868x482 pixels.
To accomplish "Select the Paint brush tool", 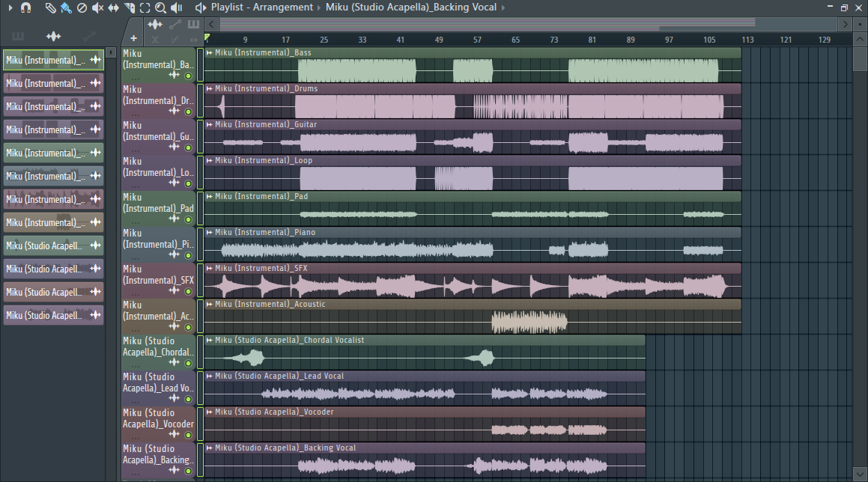I will click(x=66, y=7).
